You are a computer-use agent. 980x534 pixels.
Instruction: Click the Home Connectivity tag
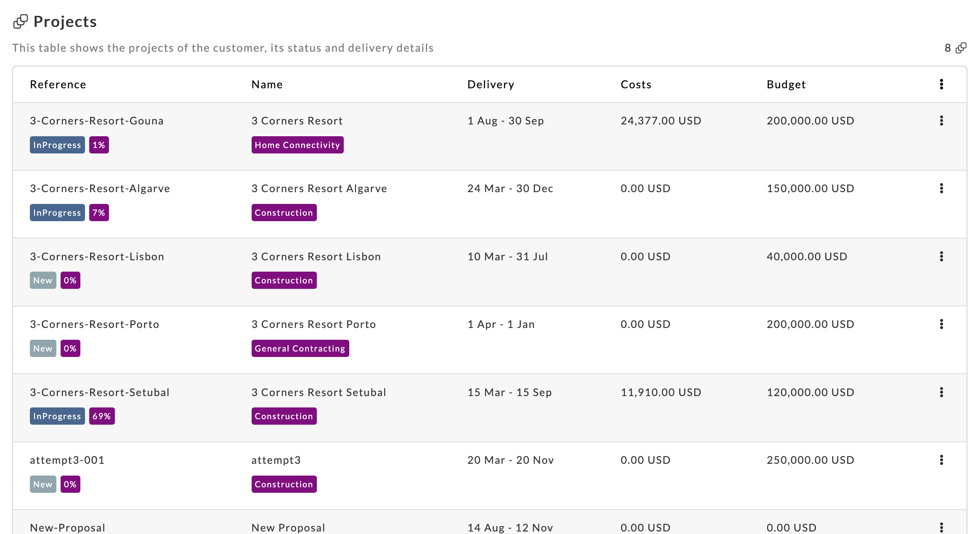pyautogui.click(x=297, y=145)
